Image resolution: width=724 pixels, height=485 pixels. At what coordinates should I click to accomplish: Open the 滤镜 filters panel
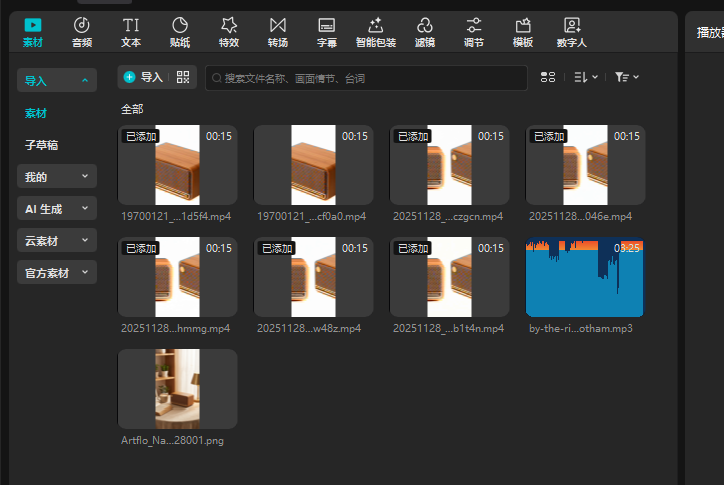(425, 32)
